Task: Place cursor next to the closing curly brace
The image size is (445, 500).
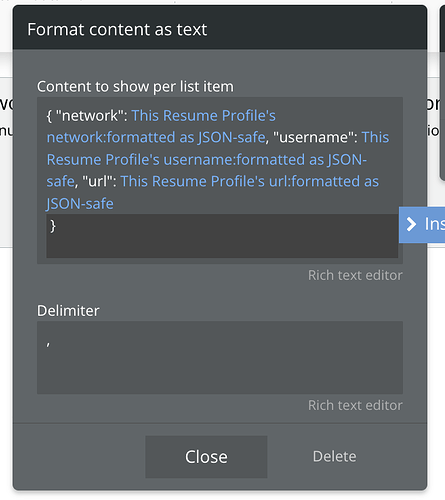Action: tap(56, 226)
